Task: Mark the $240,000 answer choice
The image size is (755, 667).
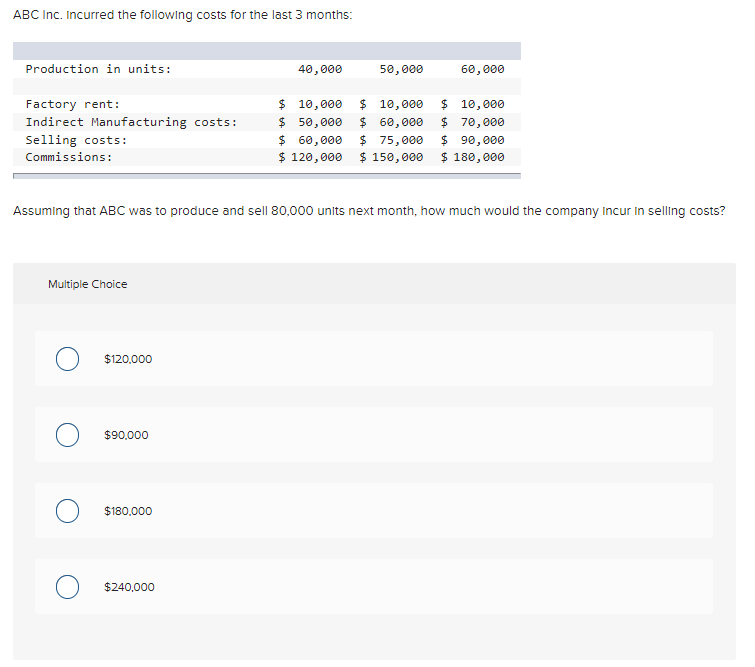Action: click(67, 587)
